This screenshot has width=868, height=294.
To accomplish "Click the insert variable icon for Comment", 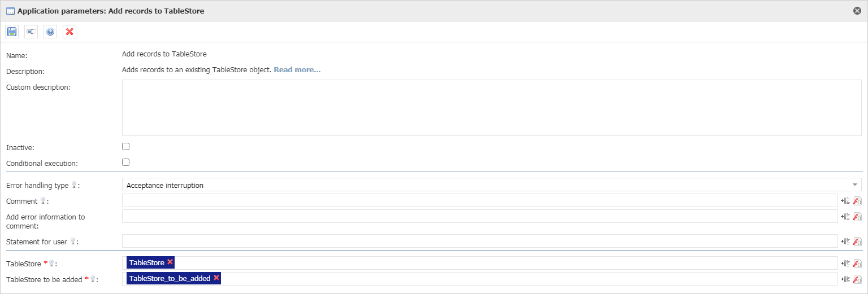I will point(845,201).
